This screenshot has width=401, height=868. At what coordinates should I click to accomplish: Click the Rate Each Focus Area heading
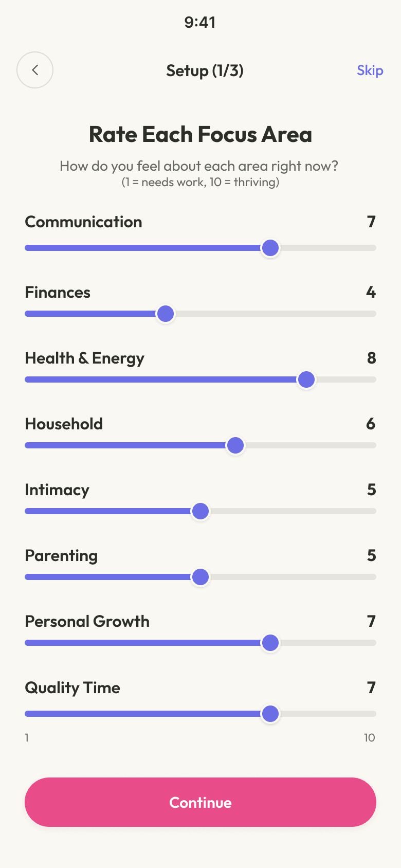[x=200, y=135]
